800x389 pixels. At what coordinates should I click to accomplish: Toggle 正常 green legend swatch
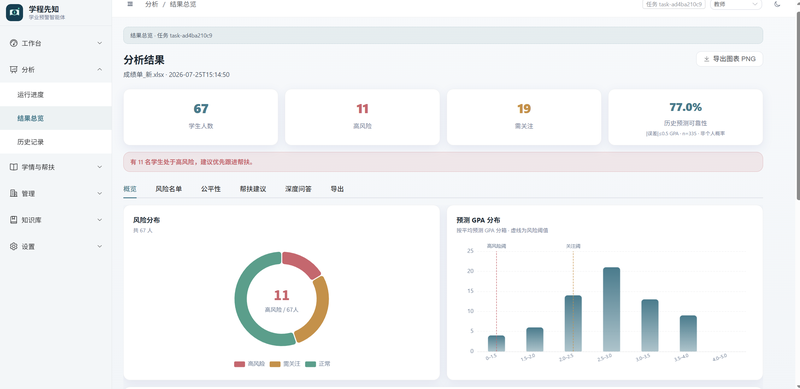tap(311, 364)
